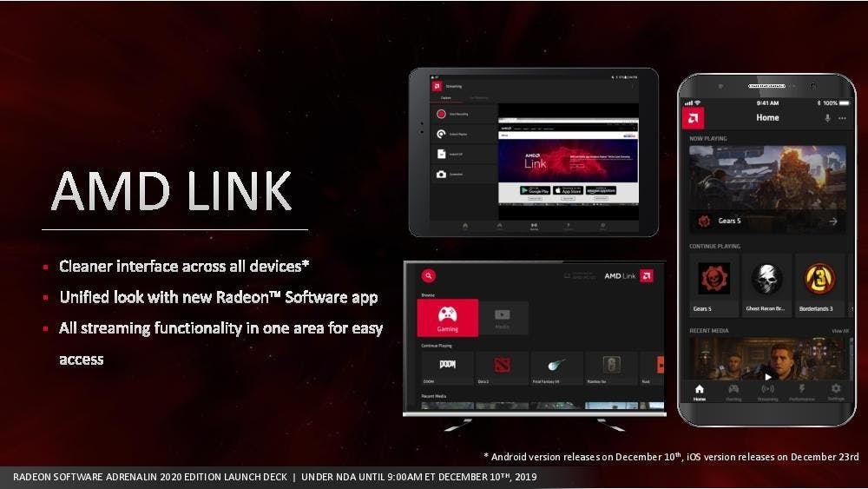
Task: Open the Gears 5 tile under Continue Playing
Action: tap(713, 285)
